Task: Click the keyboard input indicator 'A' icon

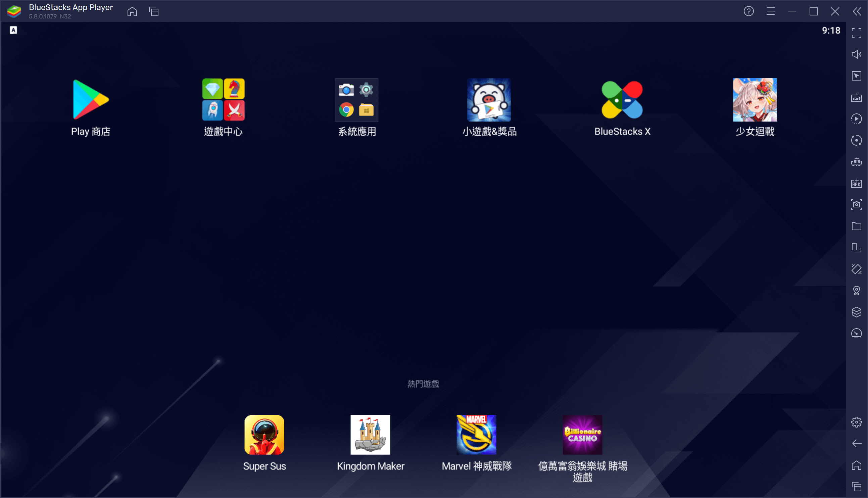Action: point(13,30)
